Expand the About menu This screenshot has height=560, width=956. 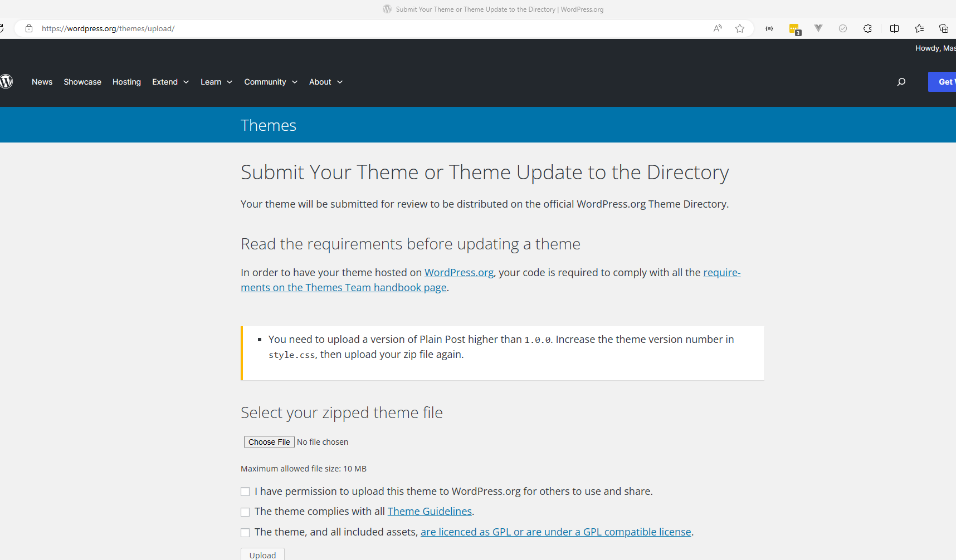[326, 82]
